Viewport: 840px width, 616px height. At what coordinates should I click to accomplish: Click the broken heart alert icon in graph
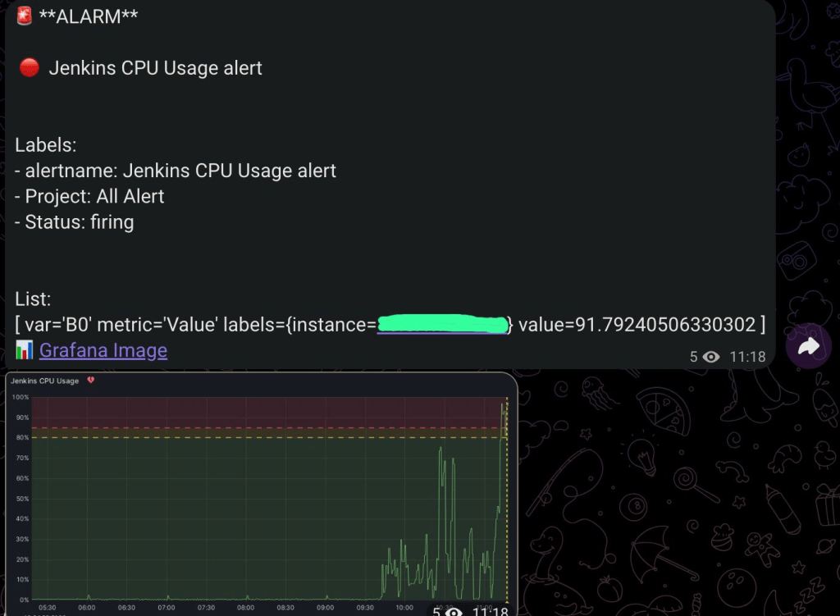(x=90, y=381)
